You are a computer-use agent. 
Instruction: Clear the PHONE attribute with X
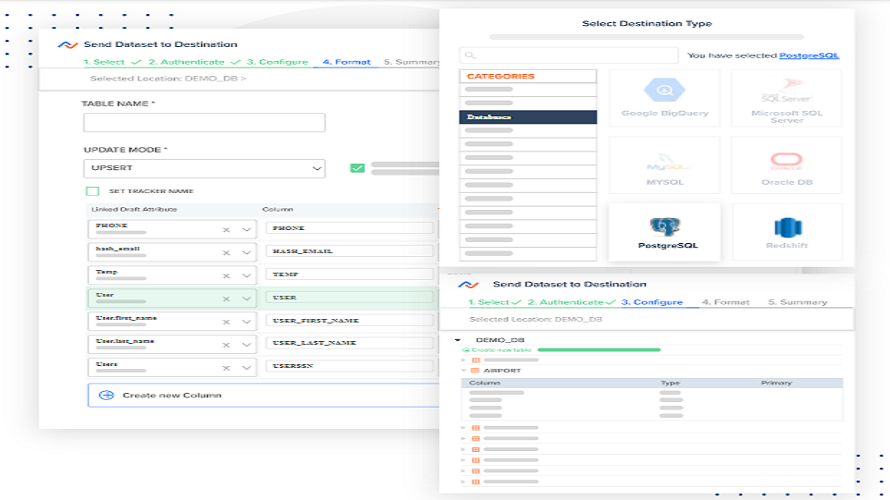click(226, 230)
